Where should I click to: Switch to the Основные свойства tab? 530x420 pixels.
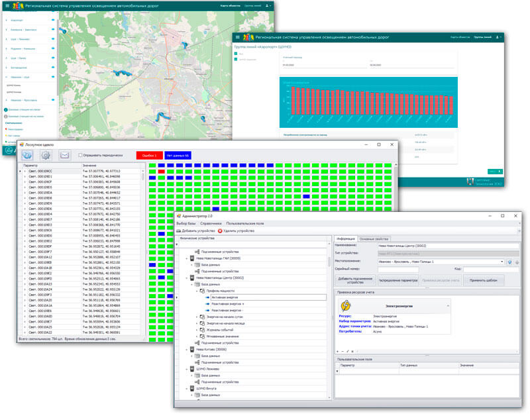(x=374, y=239)
